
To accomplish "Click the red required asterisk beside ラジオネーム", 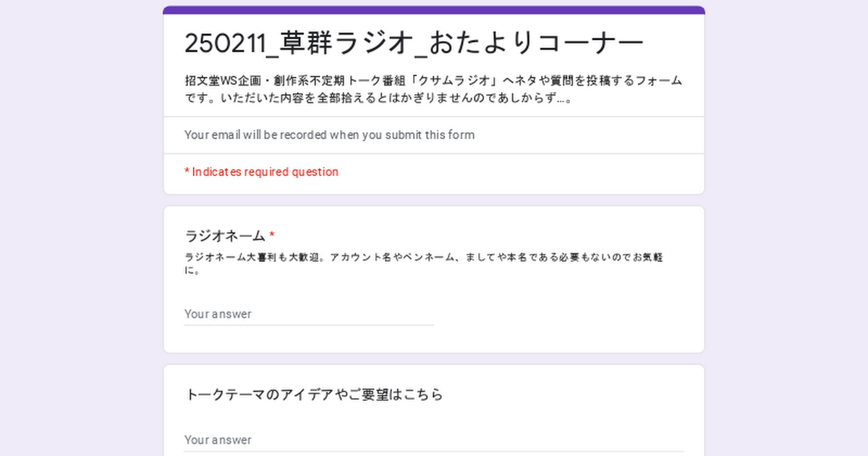I will point(272,235).
